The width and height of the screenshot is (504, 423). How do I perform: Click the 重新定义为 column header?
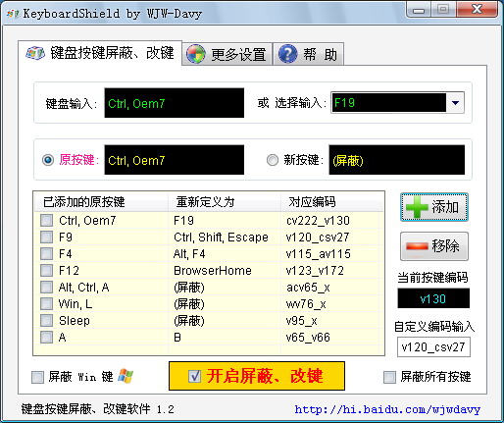tap(225, 202)
